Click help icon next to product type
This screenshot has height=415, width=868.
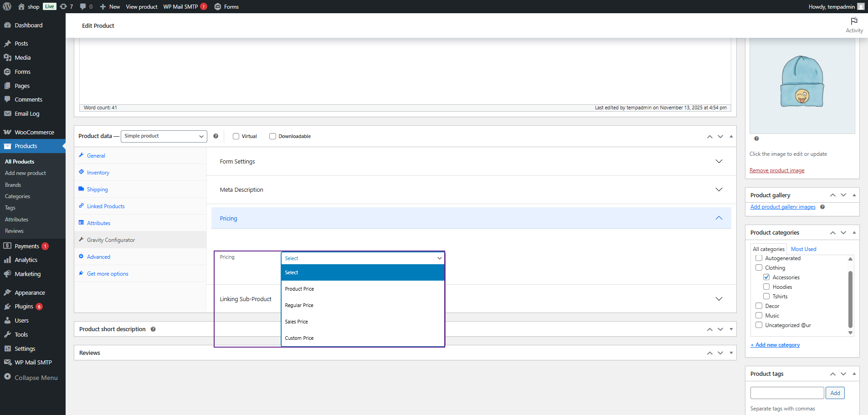click(216, 136)
